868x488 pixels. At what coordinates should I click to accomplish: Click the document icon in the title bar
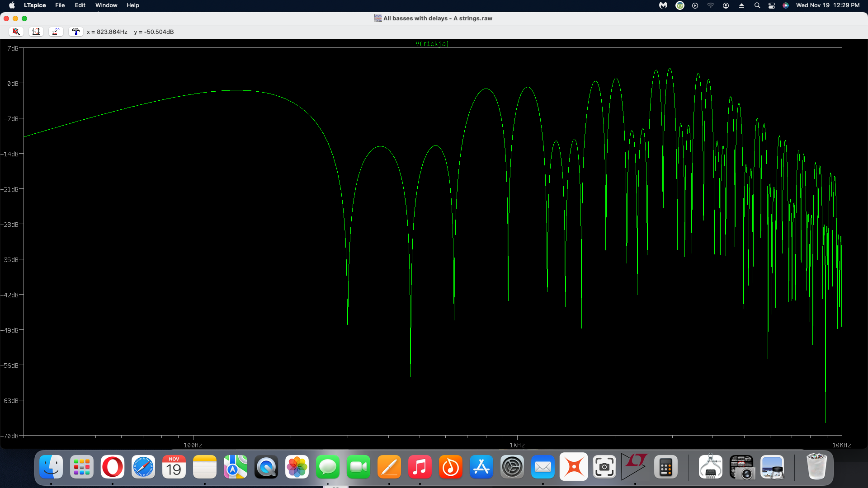378,18
